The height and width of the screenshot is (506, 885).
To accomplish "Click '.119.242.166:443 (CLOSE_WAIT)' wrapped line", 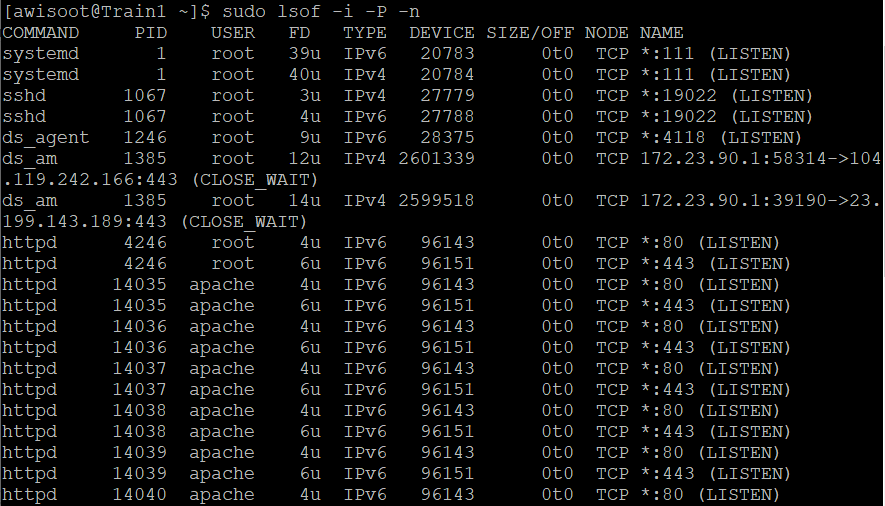I will coord(160,180).
